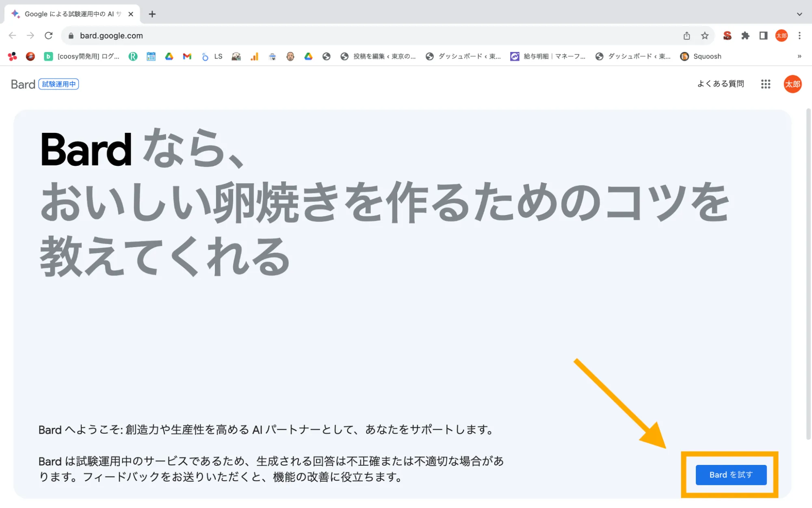The height and width of the screenshot is (508, 812).
Task: Expand the tab search chevron at top right
Action: [799, 14]
